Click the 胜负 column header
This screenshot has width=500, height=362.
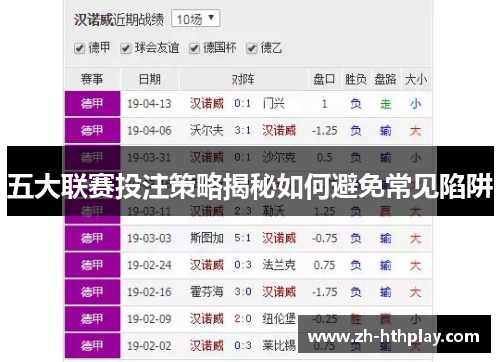[x=356, y=79]
